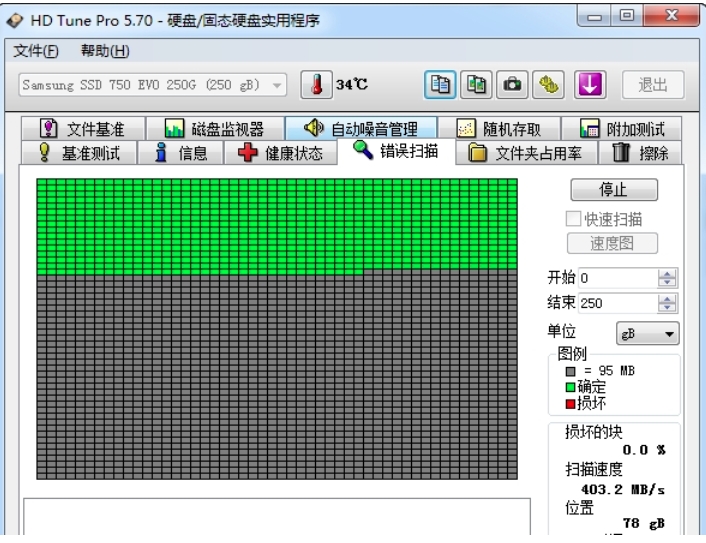Click the magnifier Error Scan icon

(363, 150)
